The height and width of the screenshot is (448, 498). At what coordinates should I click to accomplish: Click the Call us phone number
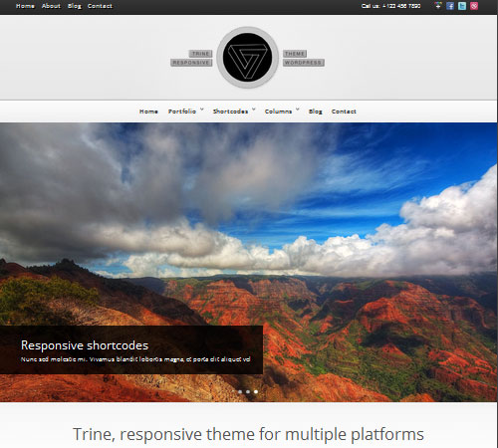tap(391, 6)
